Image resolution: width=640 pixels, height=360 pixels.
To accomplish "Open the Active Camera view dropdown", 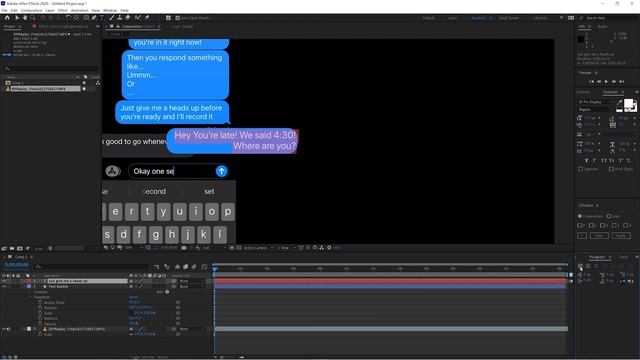I will pyautogui.click(x=259, y=248).
